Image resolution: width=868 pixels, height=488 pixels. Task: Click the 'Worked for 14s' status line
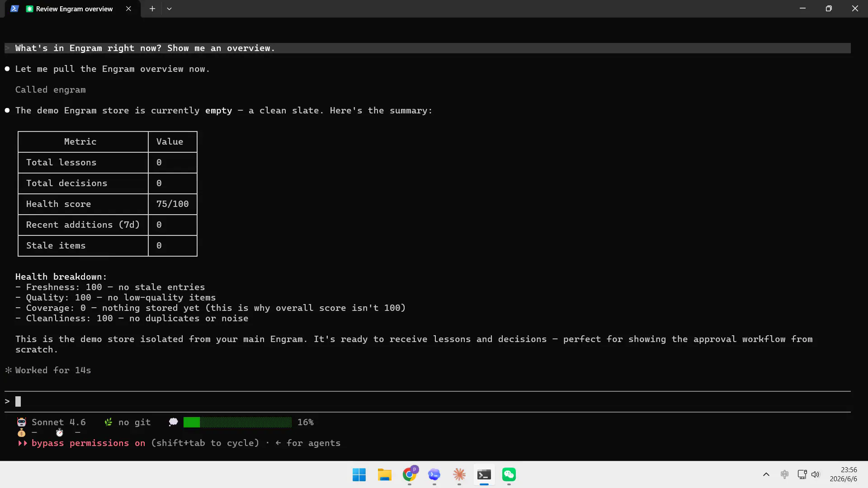point(53,371)
